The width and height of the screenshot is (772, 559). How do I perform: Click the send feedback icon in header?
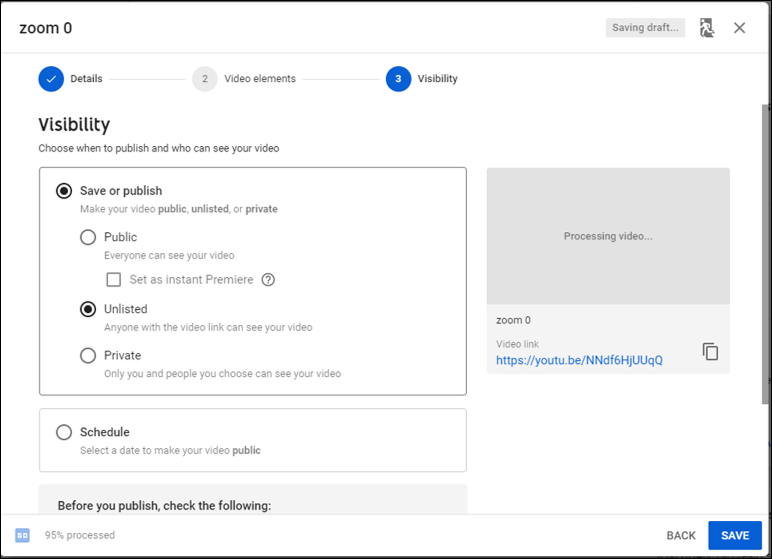[707, 28]
